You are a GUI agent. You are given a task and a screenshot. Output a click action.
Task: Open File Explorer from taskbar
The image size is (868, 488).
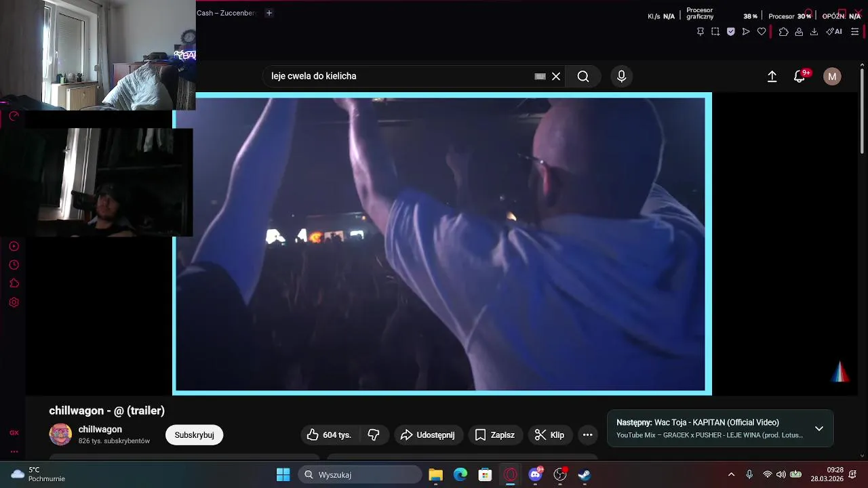(x=435, y=474)
